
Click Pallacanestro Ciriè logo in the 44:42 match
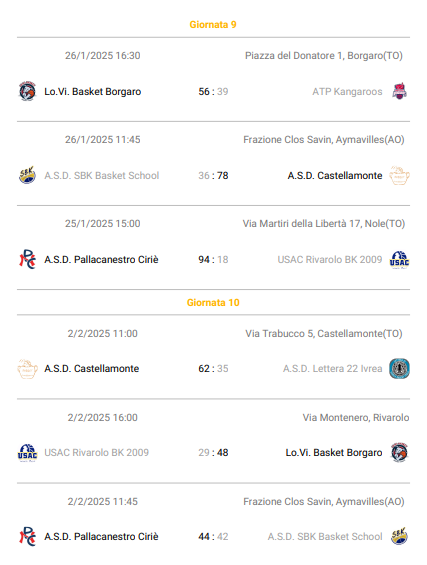click(27, 536)
